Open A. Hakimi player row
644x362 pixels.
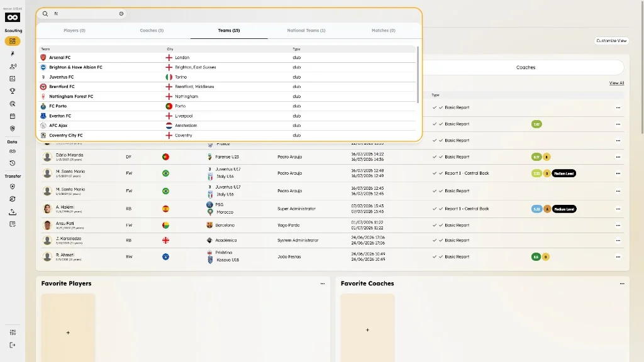pos(332,209)
